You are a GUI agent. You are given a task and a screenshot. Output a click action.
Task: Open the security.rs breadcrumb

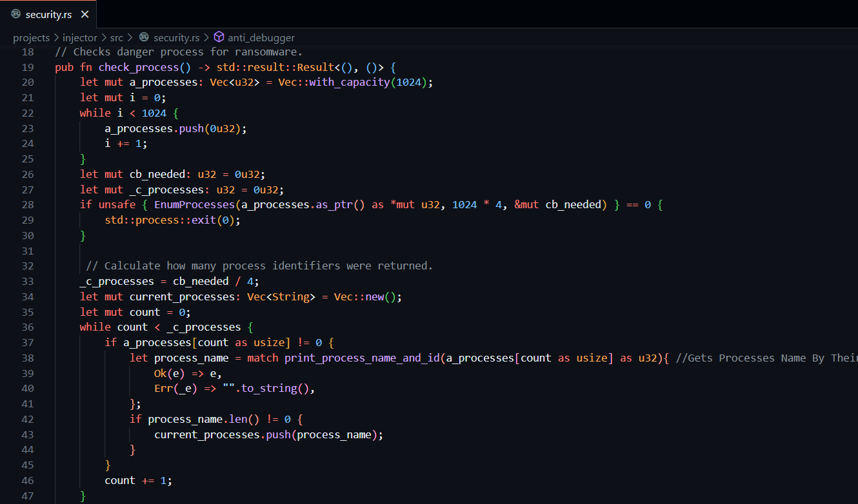[177, 38]
